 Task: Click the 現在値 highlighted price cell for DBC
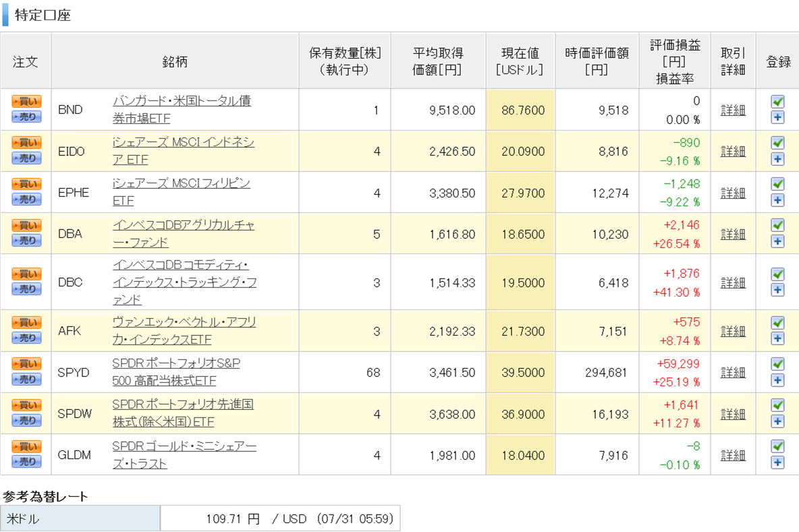point(520,282)
